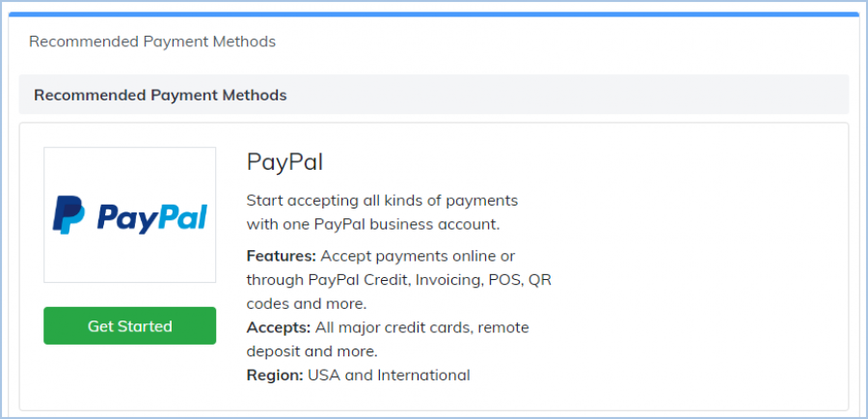Click the 'All major credit cards, remote' text
This screenshot has width=868, height=419.
(422, 327)
